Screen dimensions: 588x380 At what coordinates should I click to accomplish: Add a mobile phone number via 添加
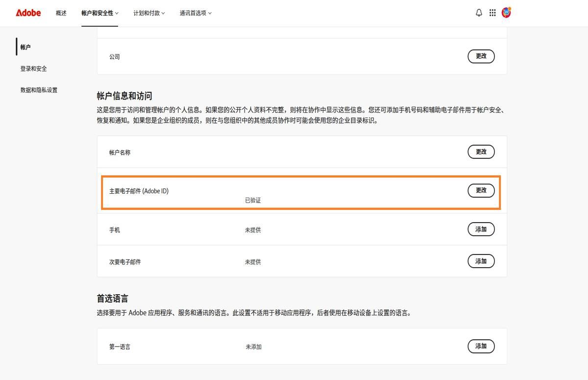click(x=481, y=229)
